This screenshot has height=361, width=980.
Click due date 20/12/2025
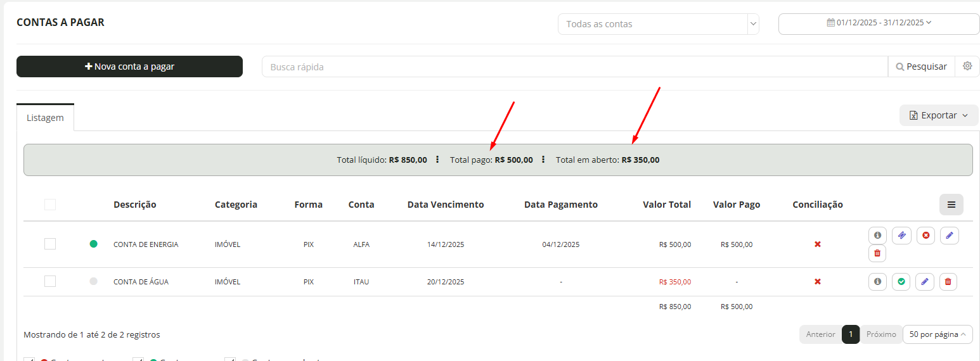446,282
